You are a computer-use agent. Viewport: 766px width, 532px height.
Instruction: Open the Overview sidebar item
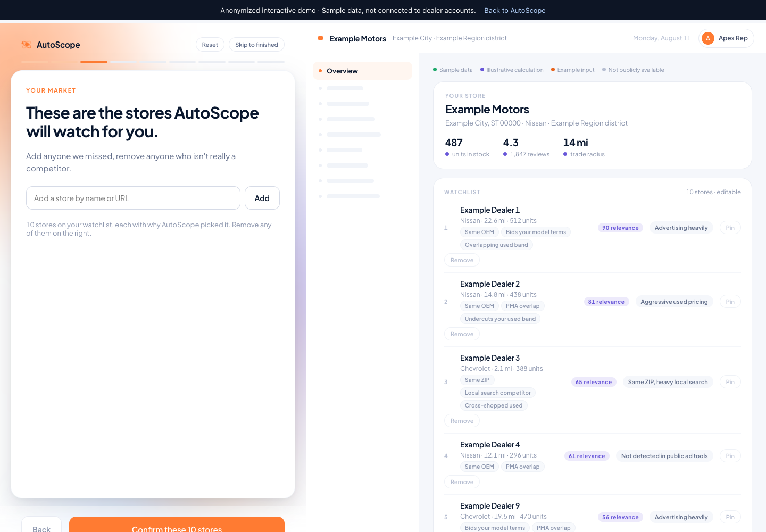[x=362, y=71]
